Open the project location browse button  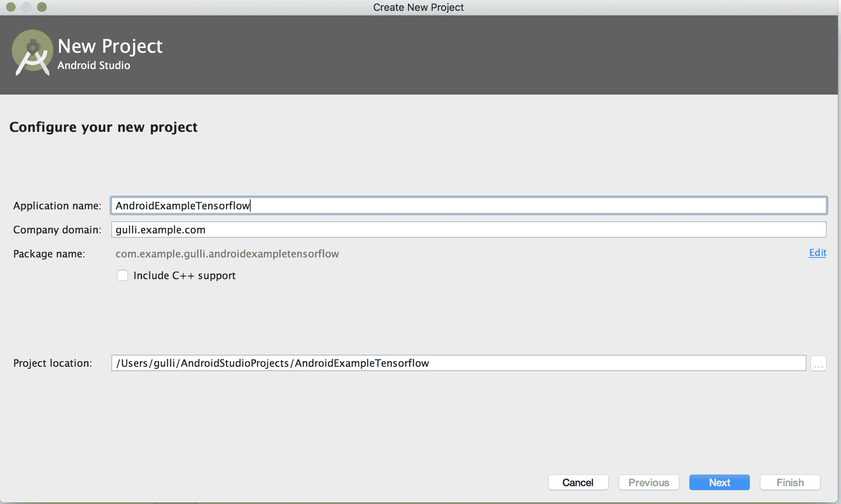819,363
